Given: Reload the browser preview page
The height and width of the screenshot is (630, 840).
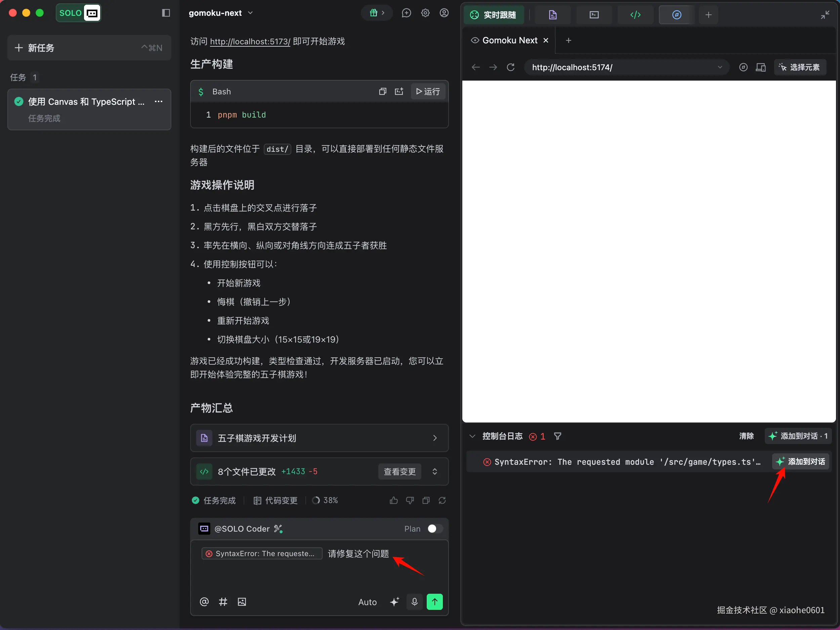Looking at the screenshot, I should [x=511, y=67].
